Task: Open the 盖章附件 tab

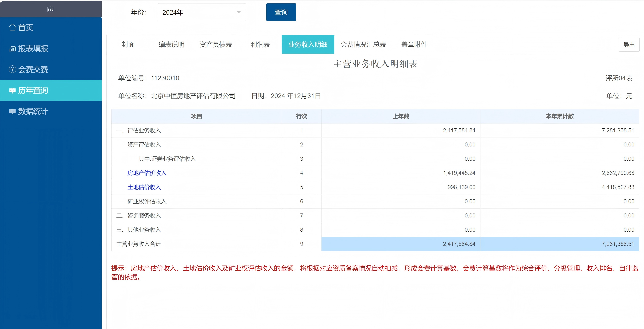Action: tap(414, 45)
